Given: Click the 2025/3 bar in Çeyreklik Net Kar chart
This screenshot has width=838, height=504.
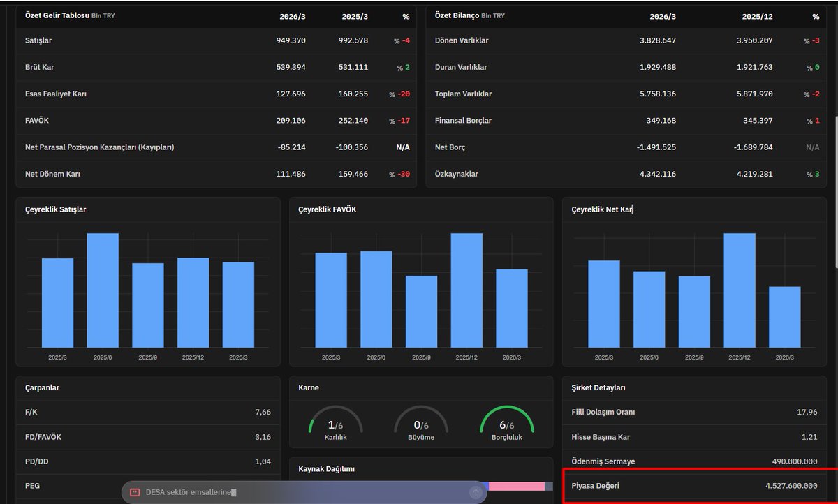Looking at the screenshot, I should [604, 304].
